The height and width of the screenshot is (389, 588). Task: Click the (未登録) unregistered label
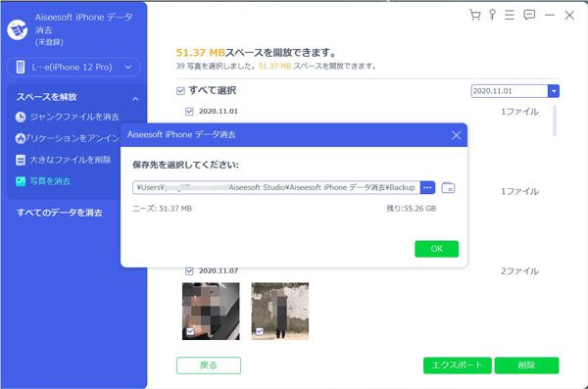(x=49, y=42)
